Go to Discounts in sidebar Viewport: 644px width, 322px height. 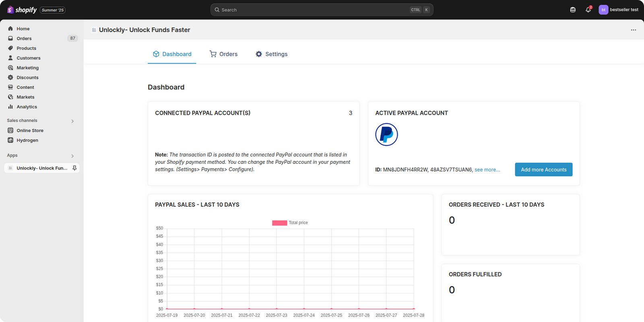pyautogui.click(x=27, y=77)
